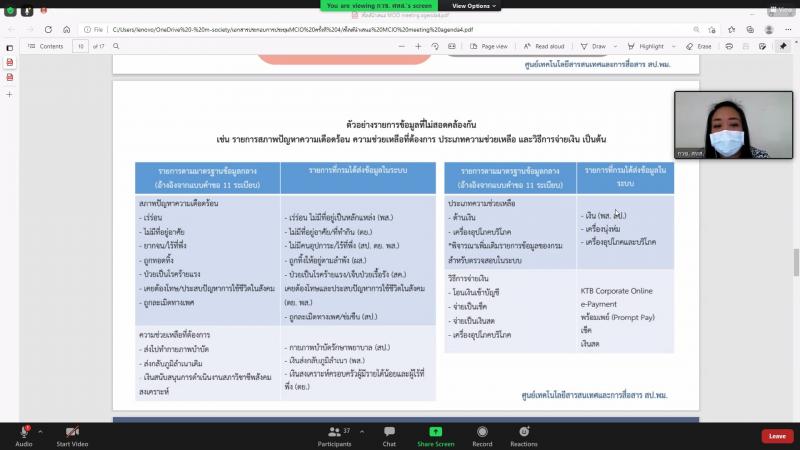Screen dimensions: 800x450
Task: View site information File icon
Action: (x=93, y=30)
